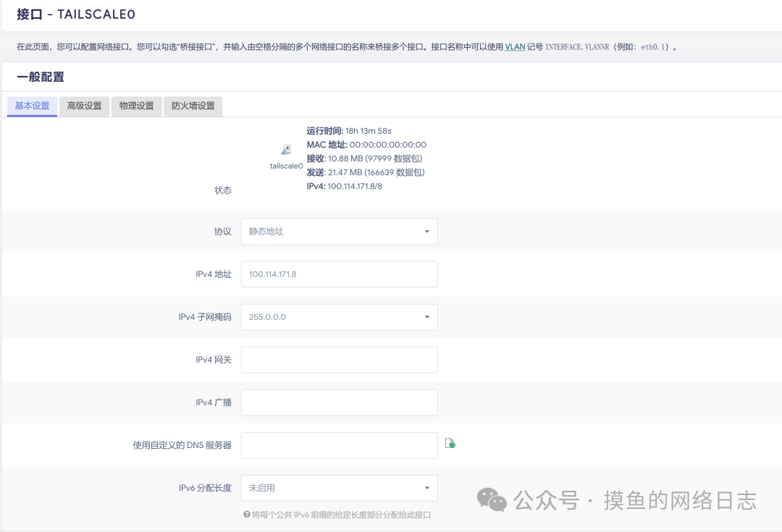Click the 一般配置 section heading
This screenshot has width=782, height=532.
(x=41, y=77)
